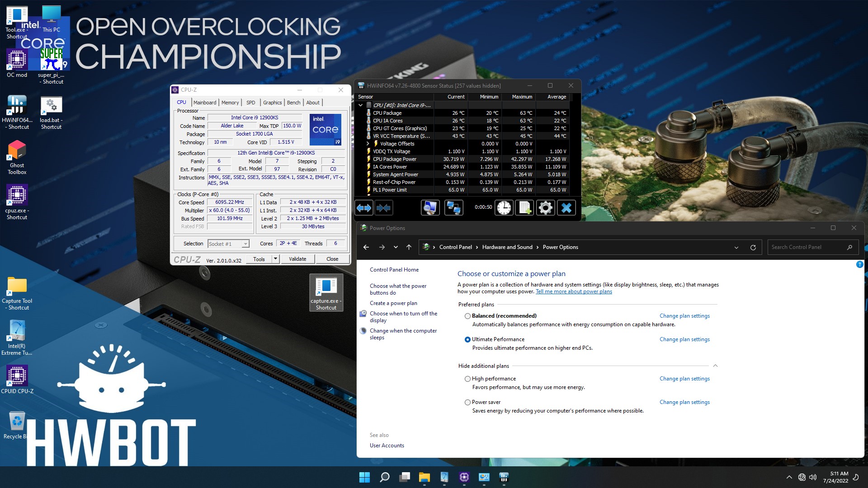
Task: Open HWiNFO sensor settings gear
Action: click(x=545, y=208)
